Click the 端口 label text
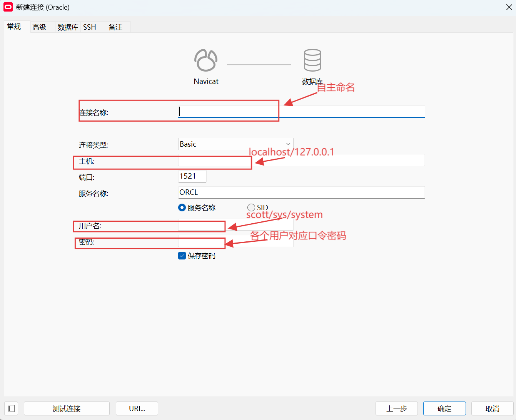The image size is (516, 420). click(x=87, y=177)
